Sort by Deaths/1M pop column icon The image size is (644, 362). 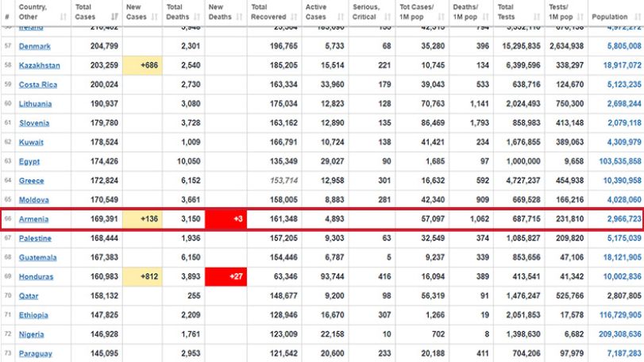click(485, 17)
